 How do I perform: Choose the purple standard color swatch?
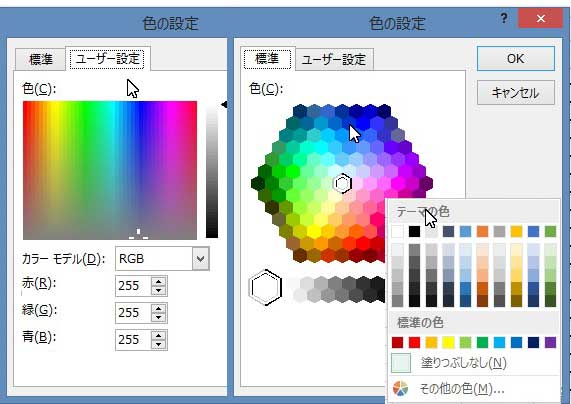click(550, 342)
